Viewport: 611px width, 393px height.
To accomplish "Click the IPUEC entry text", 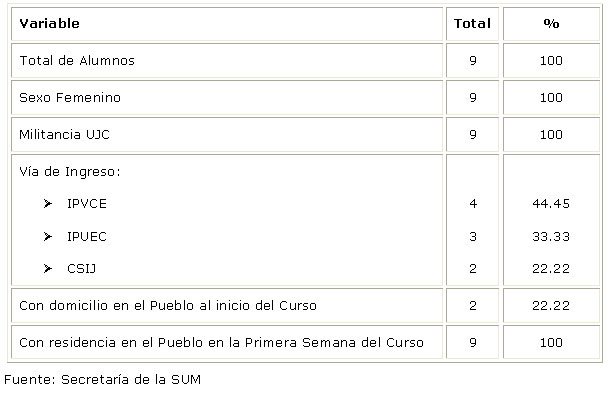I will click(87, 236).
